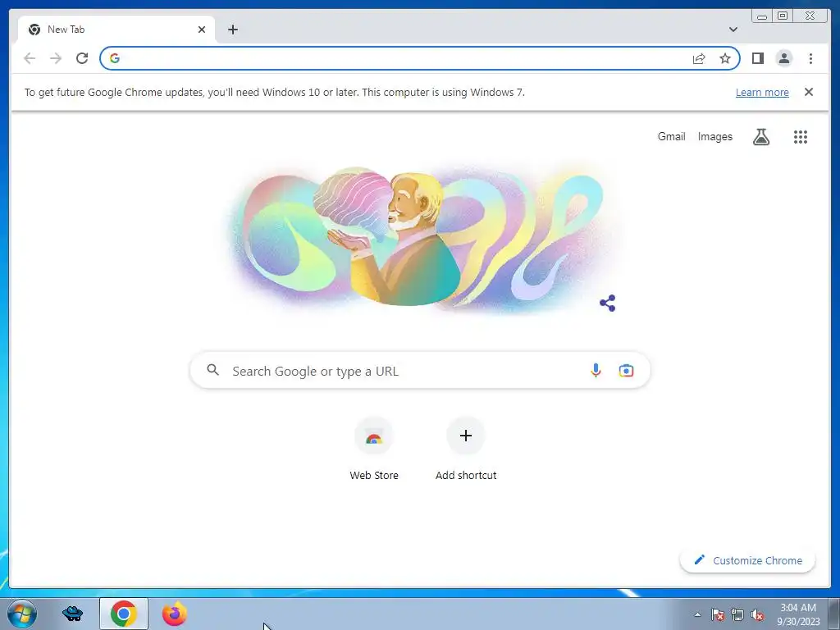Open the Chrome three-dot menu
This screenshot has height=630, width=840.
click(810, 58)
